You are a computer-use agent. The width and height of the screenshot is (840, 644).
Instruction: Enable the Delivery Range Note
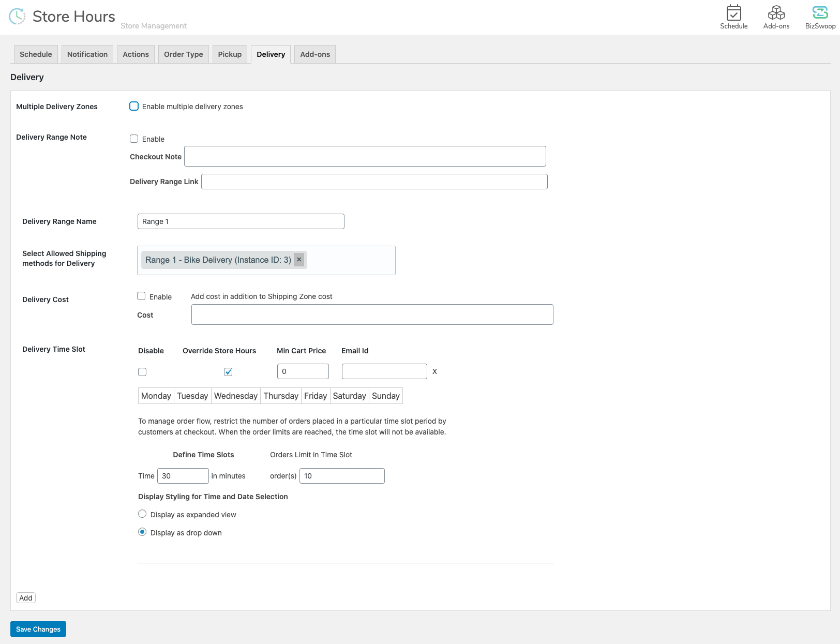pos(134,138)
